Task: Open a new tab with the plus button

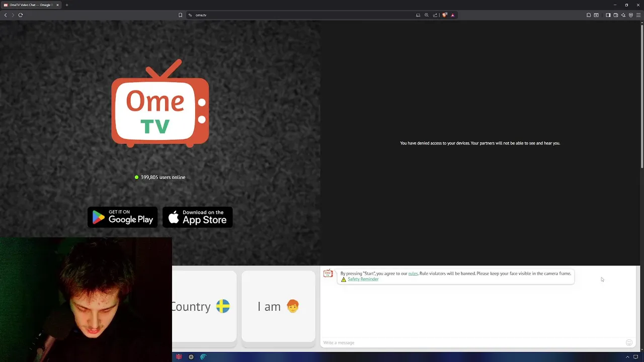Action: click(x=66, y=5)
